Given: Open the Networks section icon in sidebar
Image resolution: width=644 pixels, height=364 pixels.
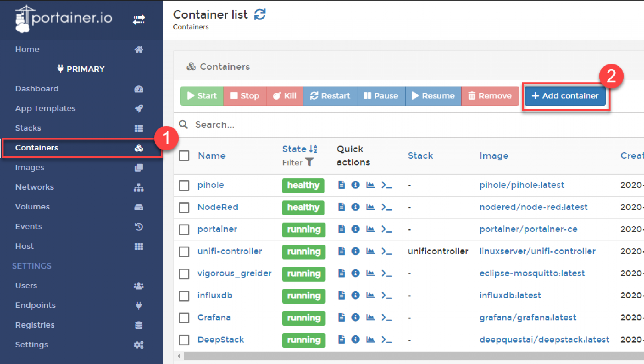Looking at the screenshot, I should 139,187.
